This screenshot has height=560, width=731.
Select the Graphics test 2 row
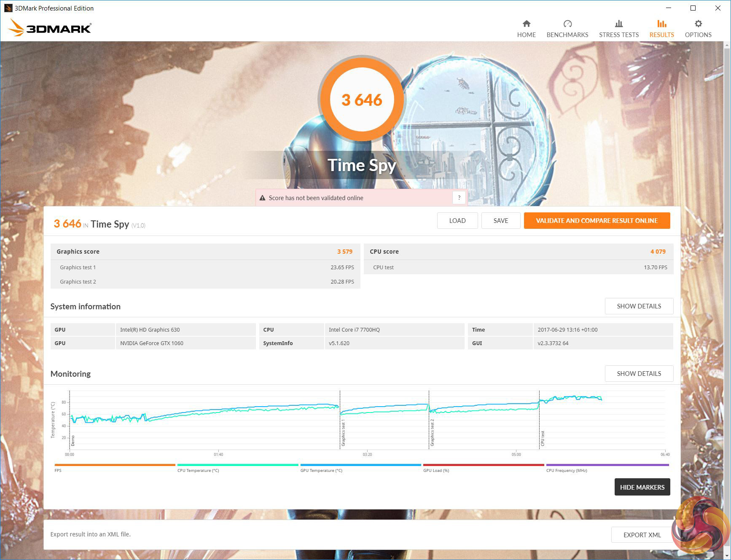pos(205,281)
